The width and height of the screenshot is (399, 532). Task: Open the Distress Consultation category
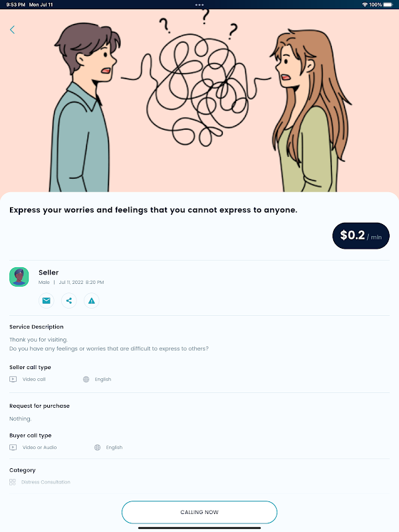pyautogui.click(x=46, y=482)
